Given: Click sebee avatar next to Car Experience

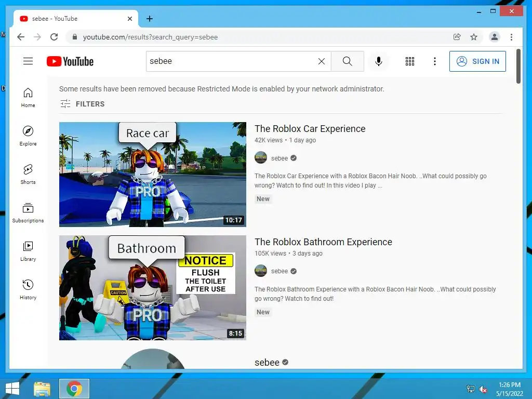Looking at the screenshot, I should (261, 158).
